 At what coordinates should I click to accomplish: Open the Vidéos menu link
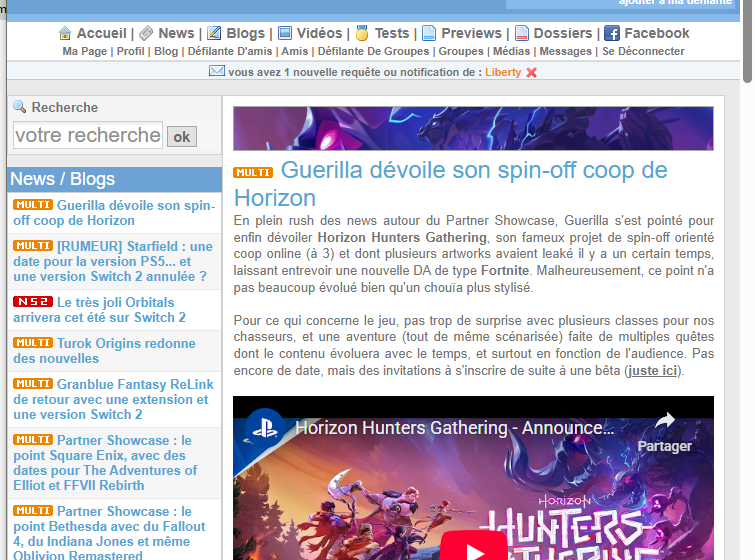point(319,33)
